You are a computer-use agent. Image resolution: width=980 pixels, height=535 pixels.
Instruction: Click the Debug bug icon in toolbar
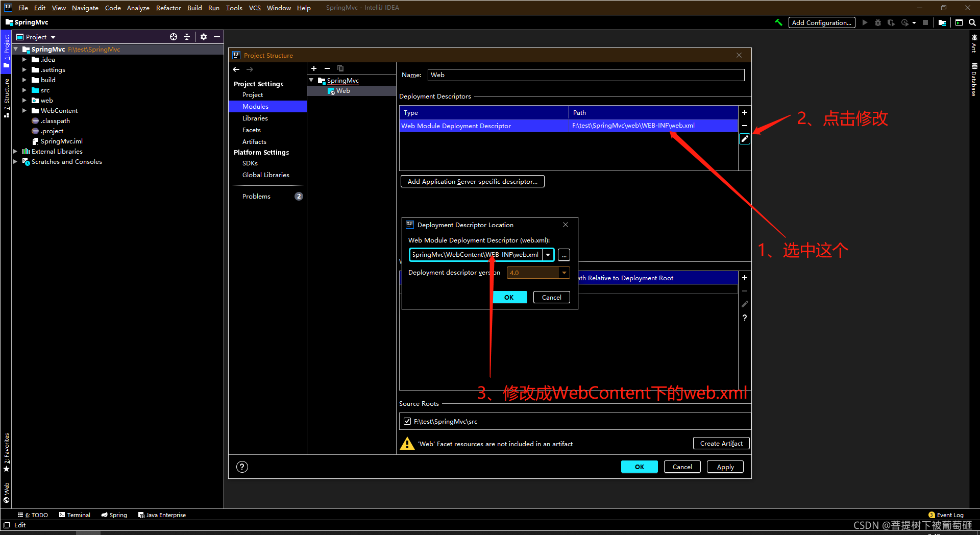tap(878, 22)
